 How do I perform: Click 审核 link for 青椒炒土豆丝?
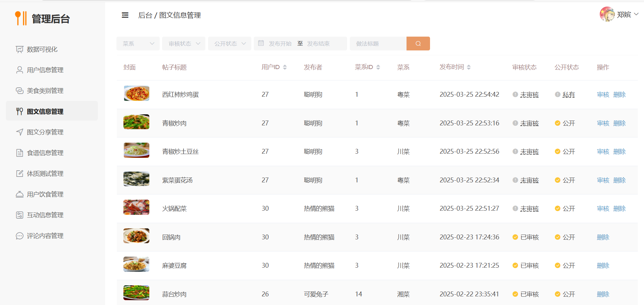pyautogui.click(x=603, y=152)
